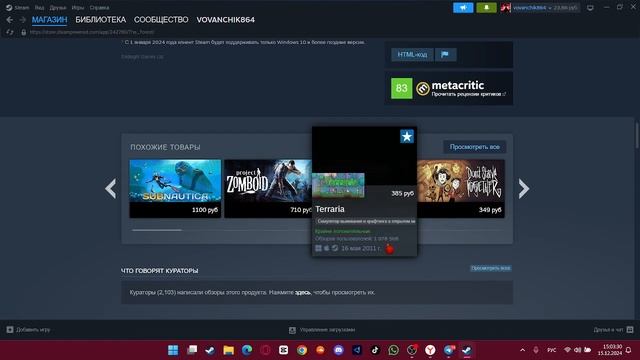
Task: Click the здесь link for curators
Action: click(302, 292)
